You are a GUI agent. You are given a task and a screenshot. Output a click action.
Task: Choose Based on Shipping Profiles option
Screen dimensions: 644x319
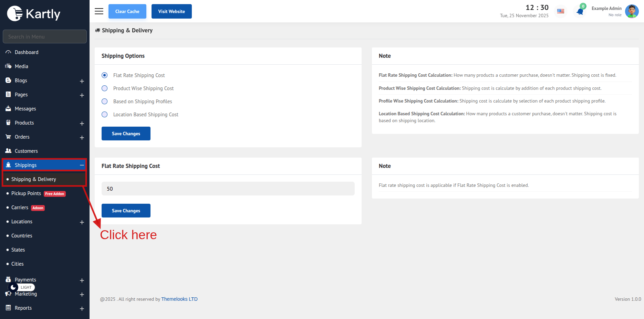coord(105,102)
